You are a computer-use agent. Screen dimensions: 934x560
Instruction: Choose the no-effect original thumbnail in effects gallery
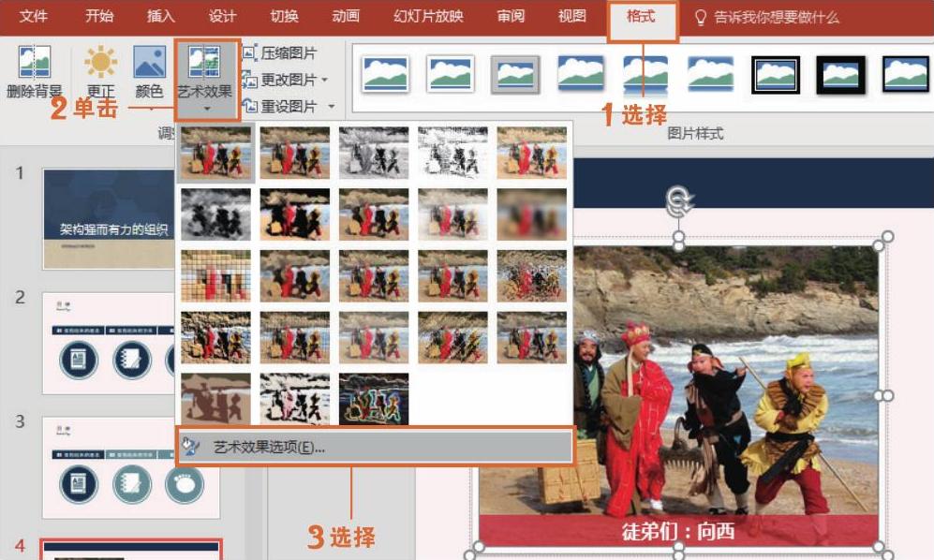(x=215, y=153)
